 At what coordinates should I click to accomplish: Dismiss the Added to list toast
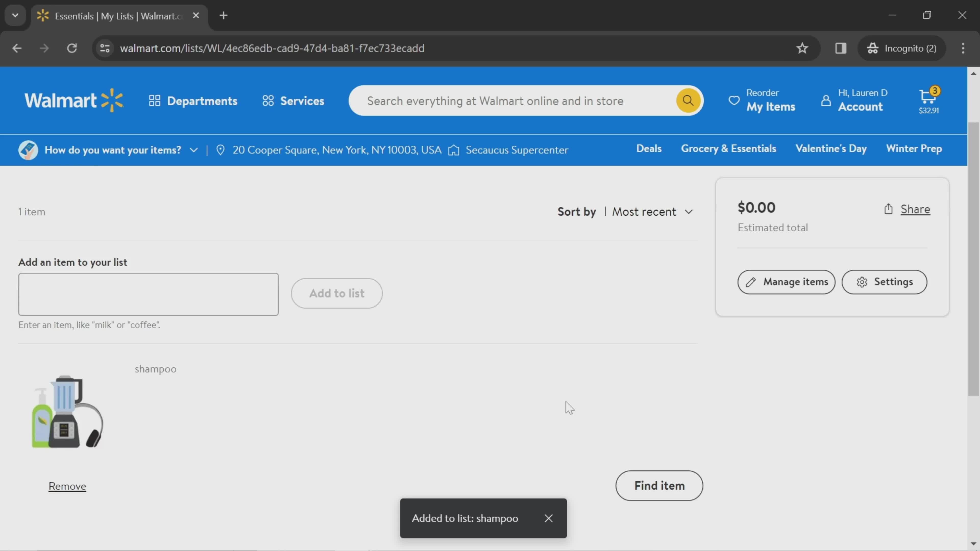[x=549, y=518]
